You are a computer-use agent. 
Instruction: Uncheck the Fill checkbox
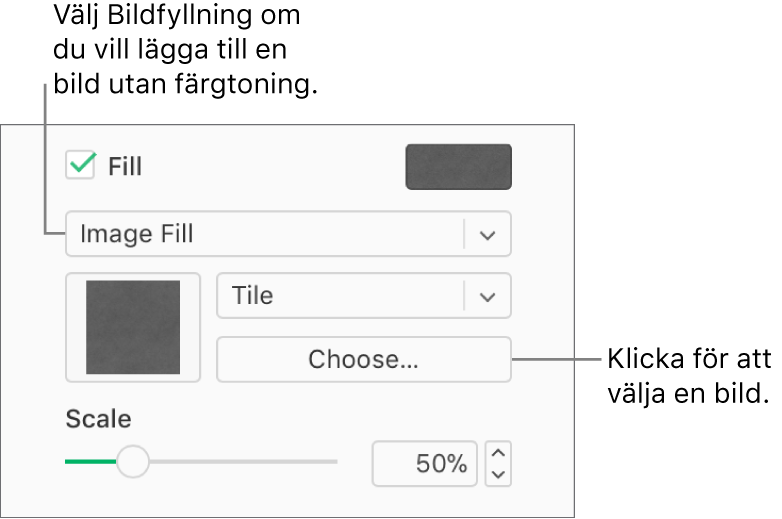click(x=80, y=165)
